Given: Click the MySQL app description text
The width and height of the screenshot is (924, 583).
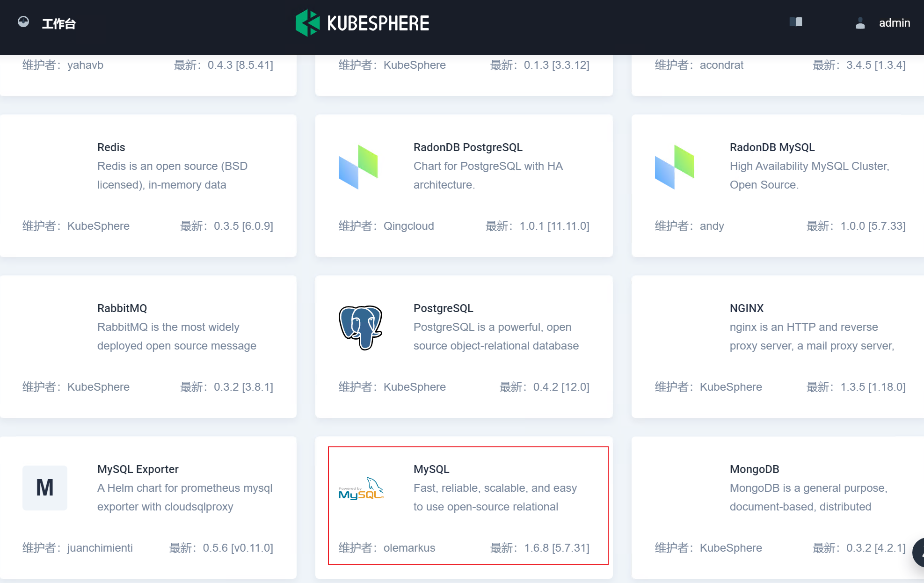Looking at the screenshot, I should point(495,497).
